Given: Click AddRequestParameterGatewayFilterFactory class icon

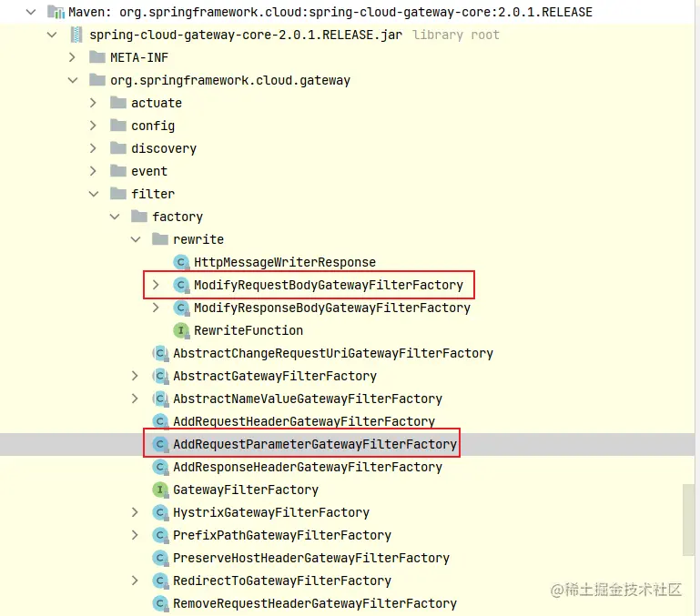Looking at the screenshot, I should [x=160, y=444].
